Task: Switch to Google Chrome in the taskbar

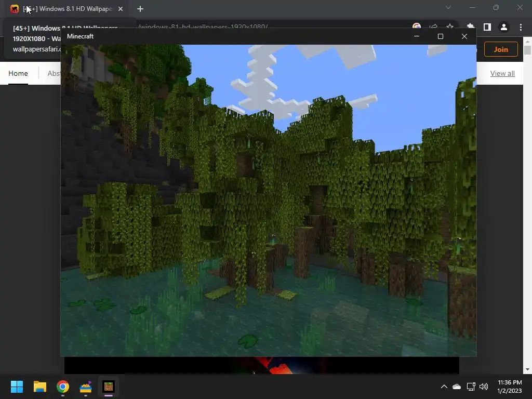Action: (63, 387)
